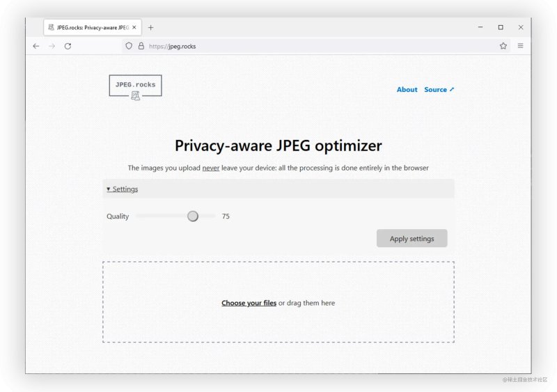Click the browser forward arrow
Screen dimensions: 557x392
pos(52,46)
